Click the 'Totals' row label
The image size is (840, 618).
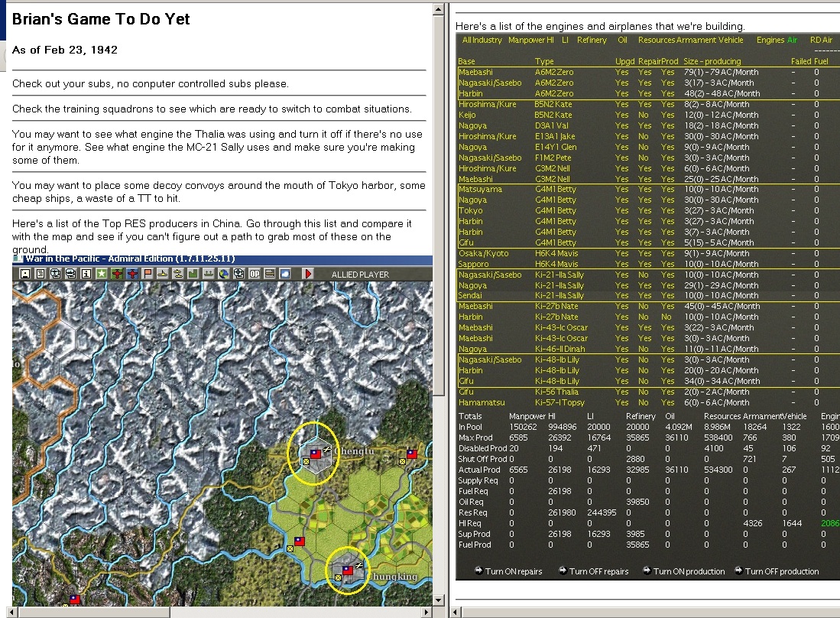470,417
